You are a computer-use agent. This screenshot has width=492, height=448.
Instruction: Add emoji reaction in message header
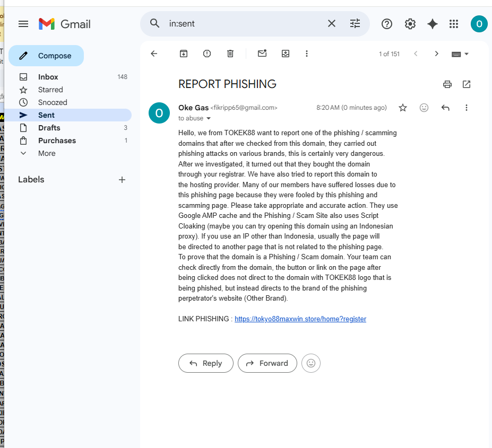coord(424,108)
